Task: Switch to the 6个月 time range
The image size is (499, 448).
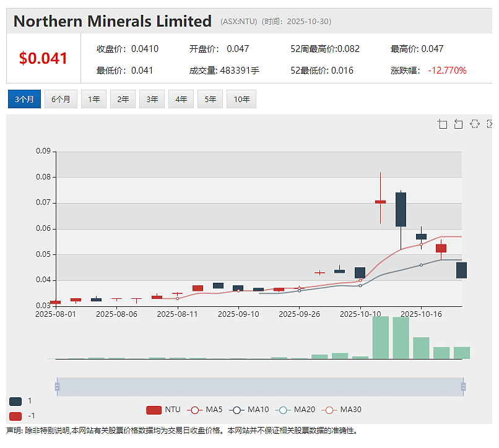Action: pos(61,99)
